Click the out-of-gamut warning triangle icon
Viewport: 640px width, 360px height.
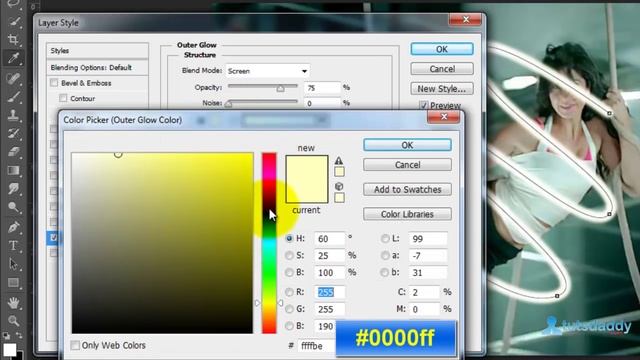click(x=339, y=161)
